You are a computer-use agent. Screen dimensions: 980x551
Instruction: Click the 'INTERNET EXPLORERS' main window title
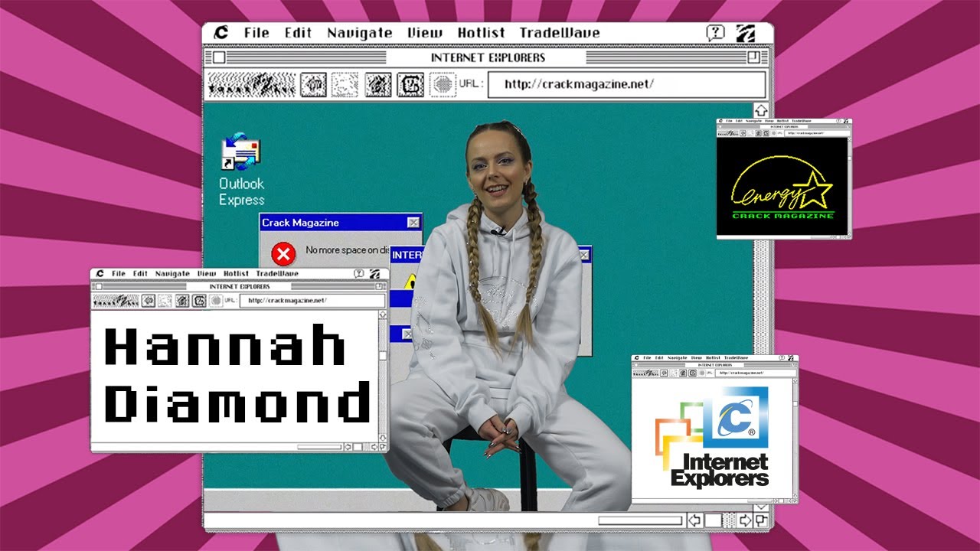coord(488,57)
